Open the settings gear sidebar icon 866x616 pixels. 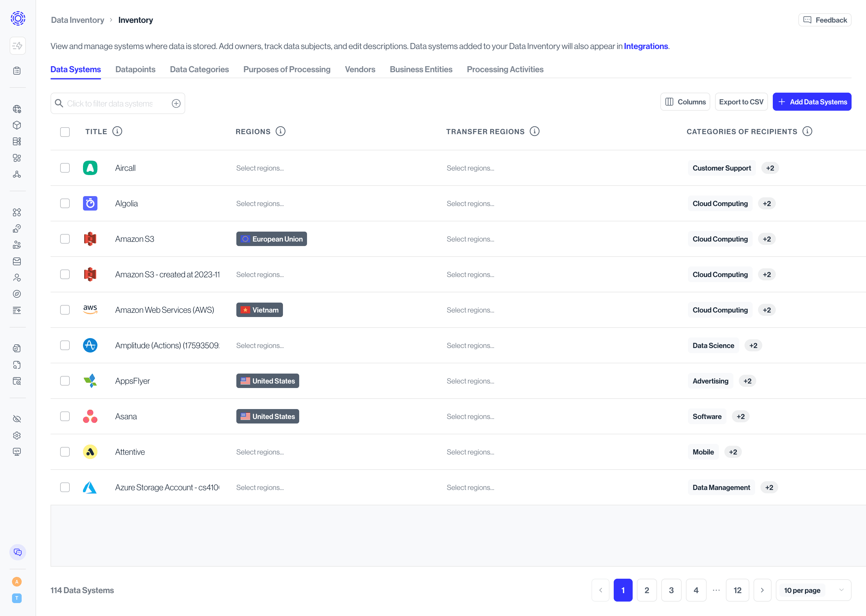click(x=17, y=436)
